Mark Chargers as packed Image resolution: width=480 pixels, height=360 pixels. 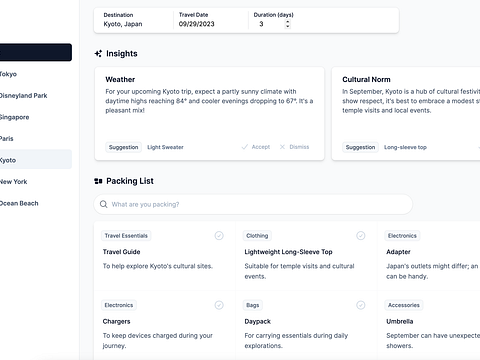(x=219, y=305)
